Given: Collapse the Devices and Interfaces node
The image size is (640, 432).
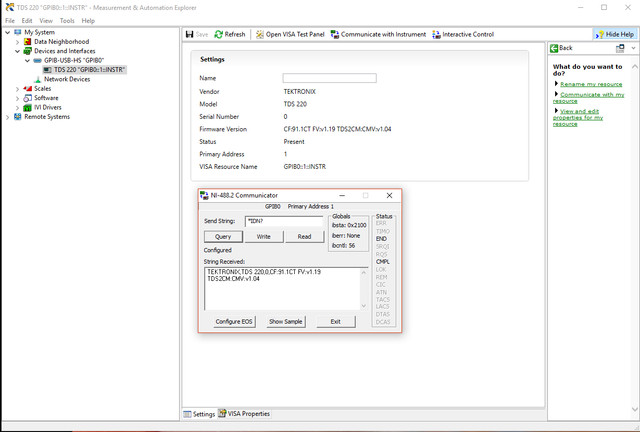Looking at the screenshot, I should [x=17, y=51].
